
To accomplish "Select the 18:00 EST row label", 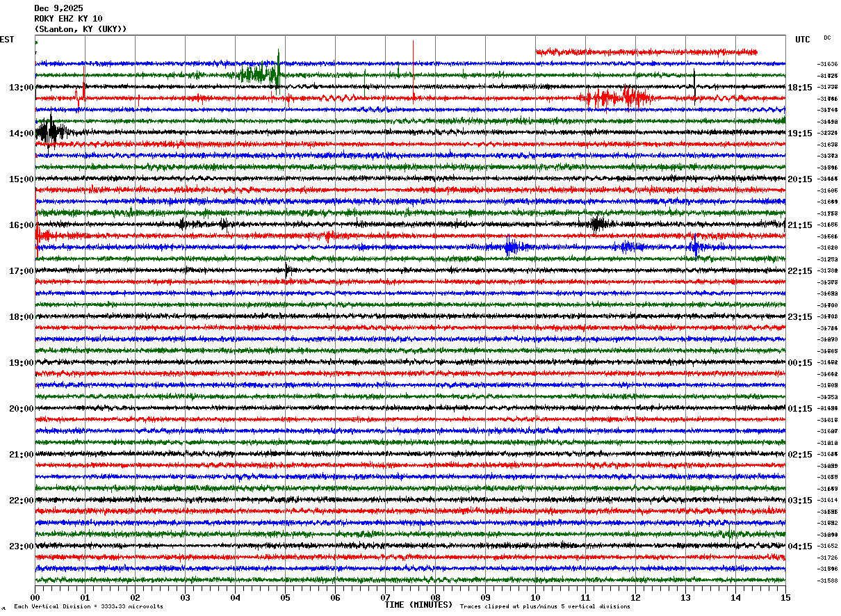I will point(22,317).
